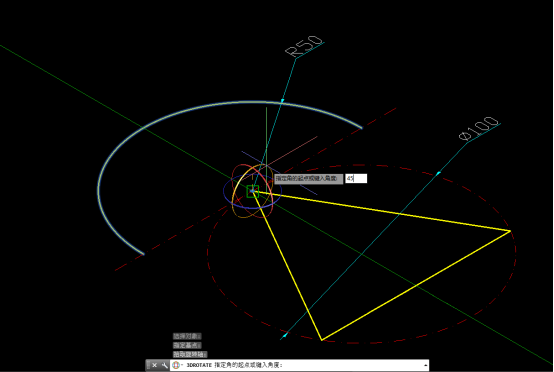
Task: Click the last command history line above prompt
Action: (190, 354)
